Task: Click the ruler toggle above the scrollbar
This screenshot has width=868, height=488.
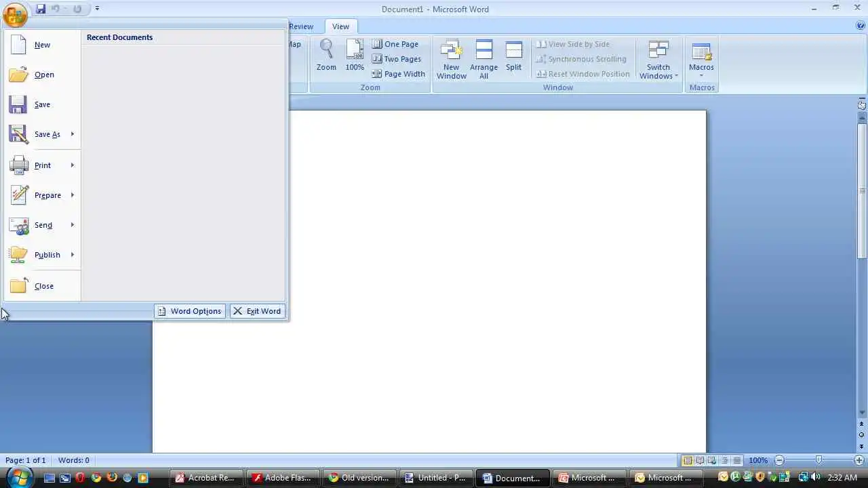Action: 862,105
